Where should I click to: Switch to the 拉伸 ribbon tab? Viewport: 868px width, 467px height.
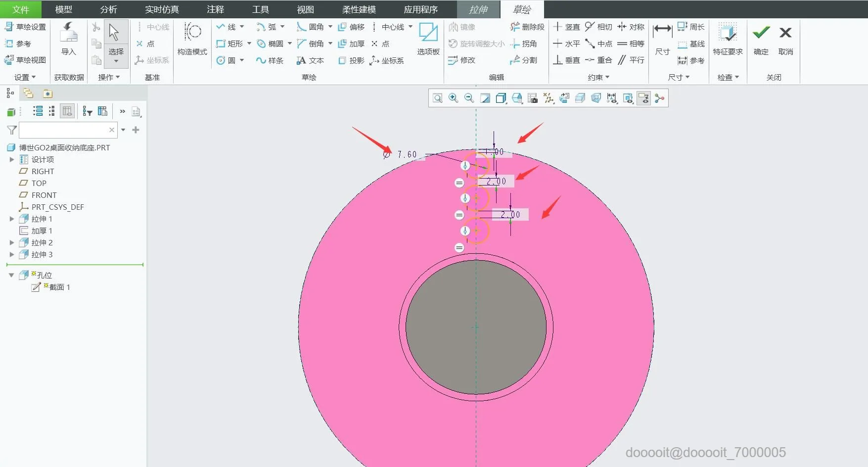click(478, 9)
